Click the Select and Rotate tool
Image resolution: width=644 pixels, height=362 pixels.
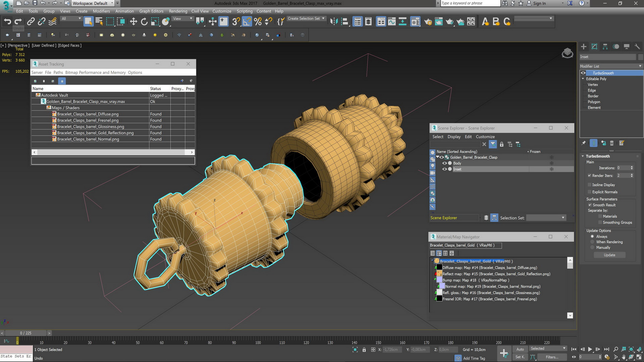point(144,22)
